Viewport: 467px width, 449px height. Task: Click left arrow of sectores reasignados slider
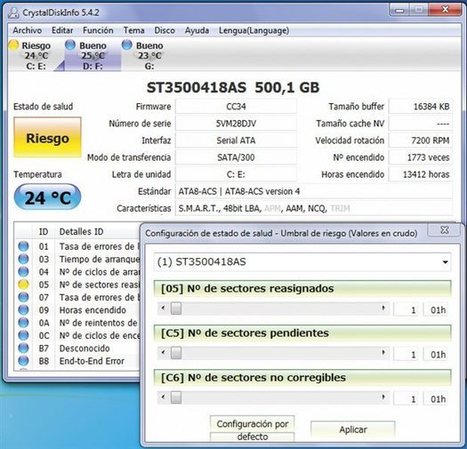tap(163, 308)
